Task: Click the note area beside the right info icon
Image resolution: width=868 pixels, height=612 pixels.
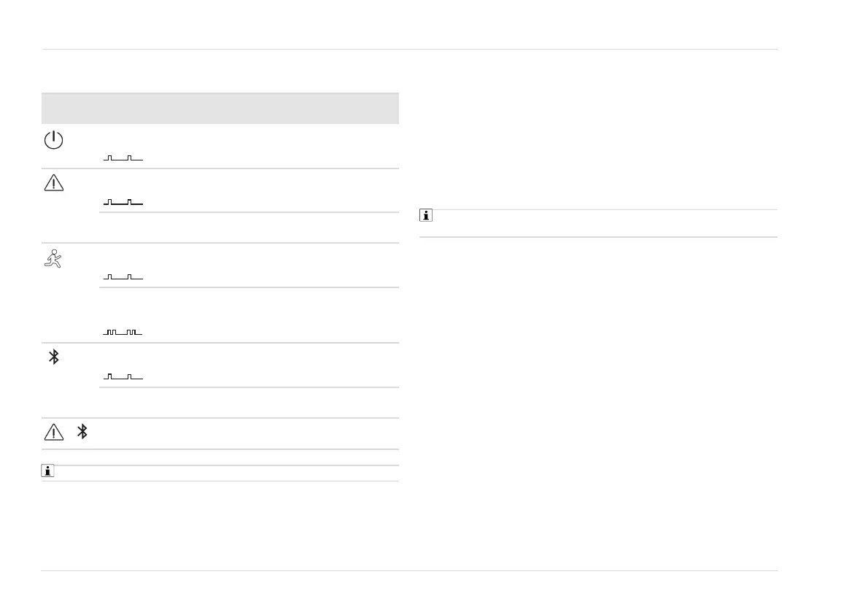Action: (604, 223)
